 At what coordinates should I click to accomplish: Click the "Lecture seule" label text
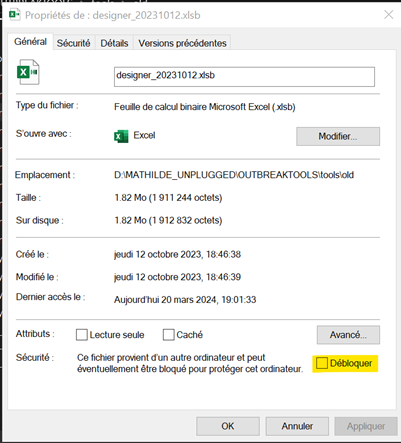click(x=117, y=335)
